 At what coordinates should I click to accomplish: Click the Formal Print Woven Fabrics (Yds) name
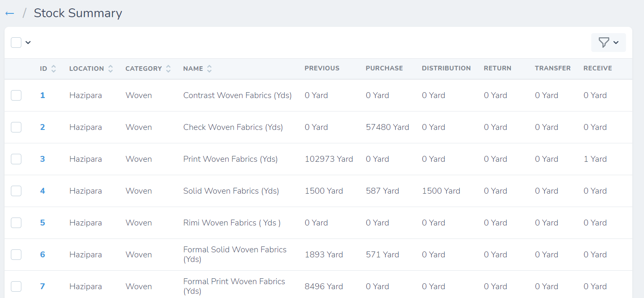click(234, 286)
